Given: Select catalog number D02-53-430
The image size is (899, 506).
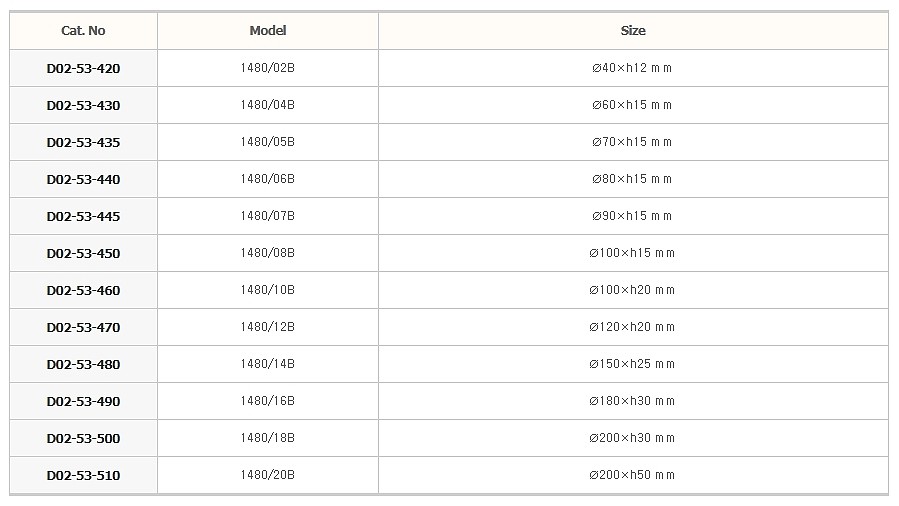Looking at the screenshot, I should point(83,105).
